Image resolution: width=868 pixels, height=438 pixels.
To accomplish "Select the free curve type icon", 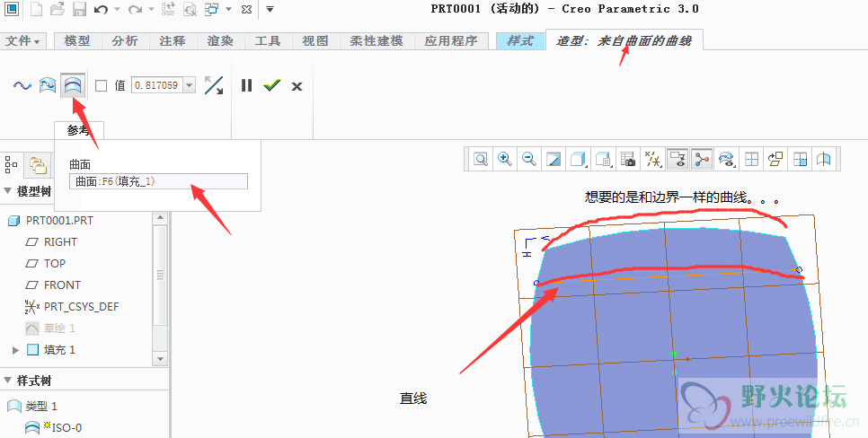I will (22, 86).
